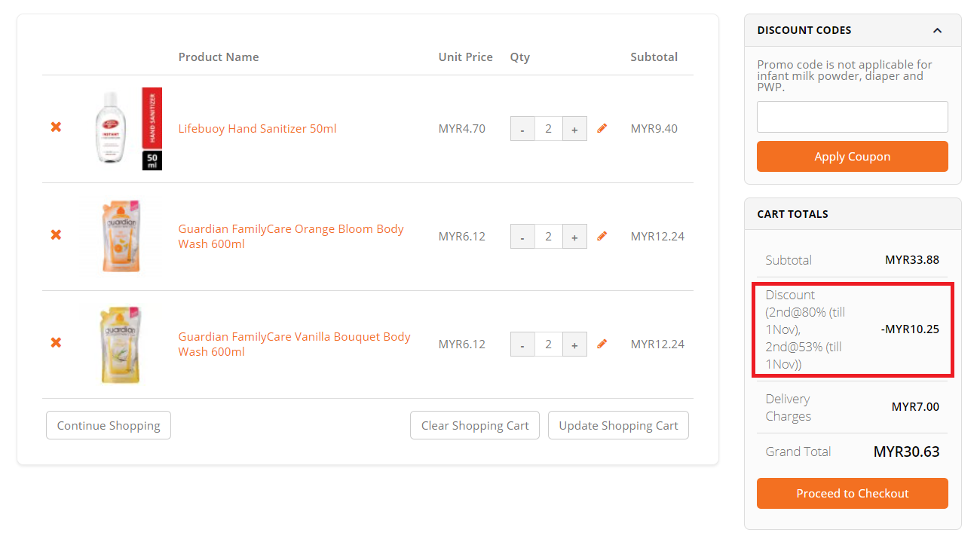Update Shopping Cart
980x545 pixels.
(618, 425)
